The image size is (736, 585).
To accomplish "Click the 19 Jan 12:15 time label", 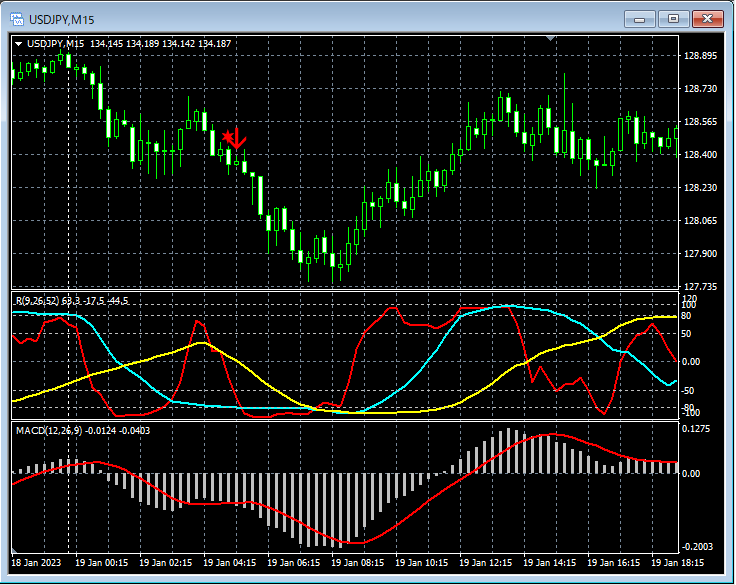I will [x=486, y=562].
